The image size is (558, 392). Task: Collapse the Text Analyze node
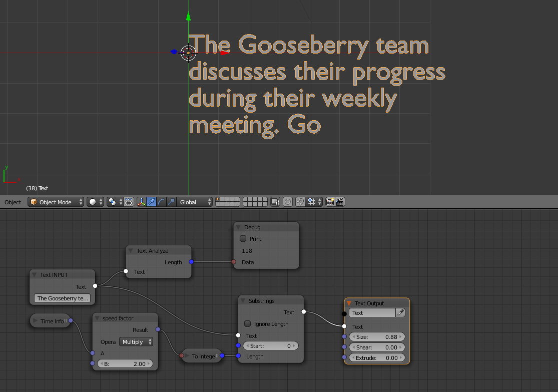[131, 251]
